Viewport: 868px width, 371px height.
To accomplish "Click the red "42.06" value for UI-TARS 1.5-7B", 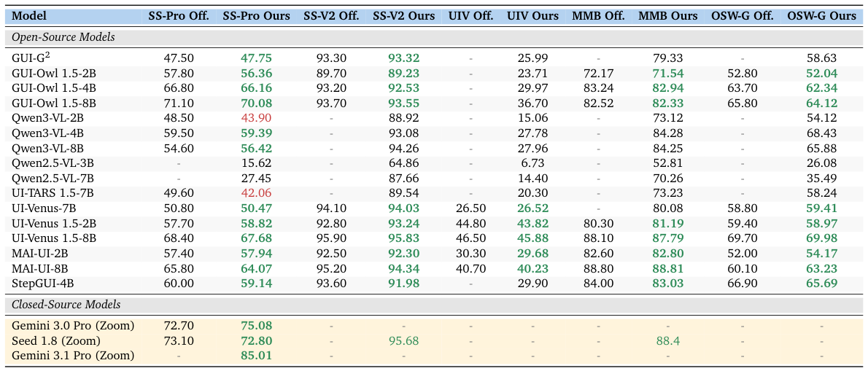I will (256, 192).
